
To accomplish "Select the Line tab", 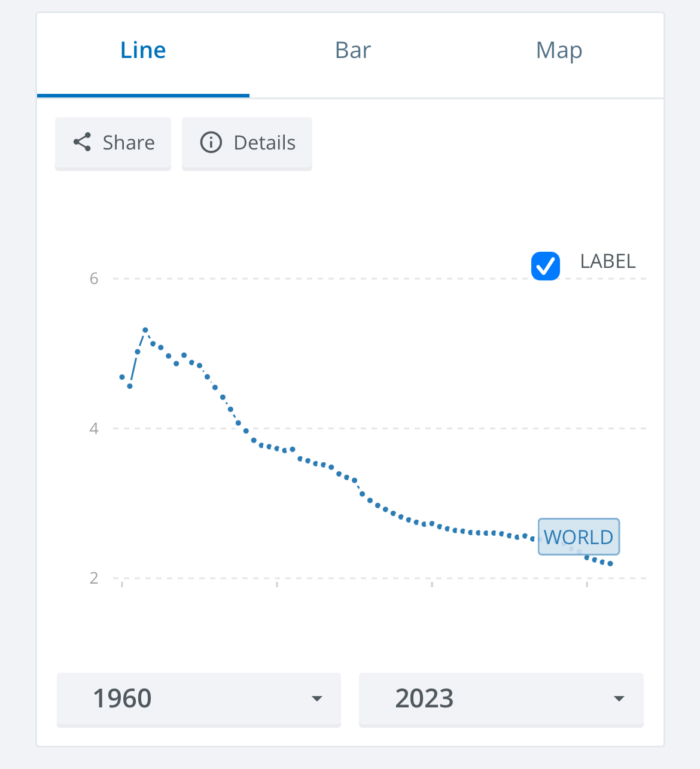I will [x=143, y=50].
